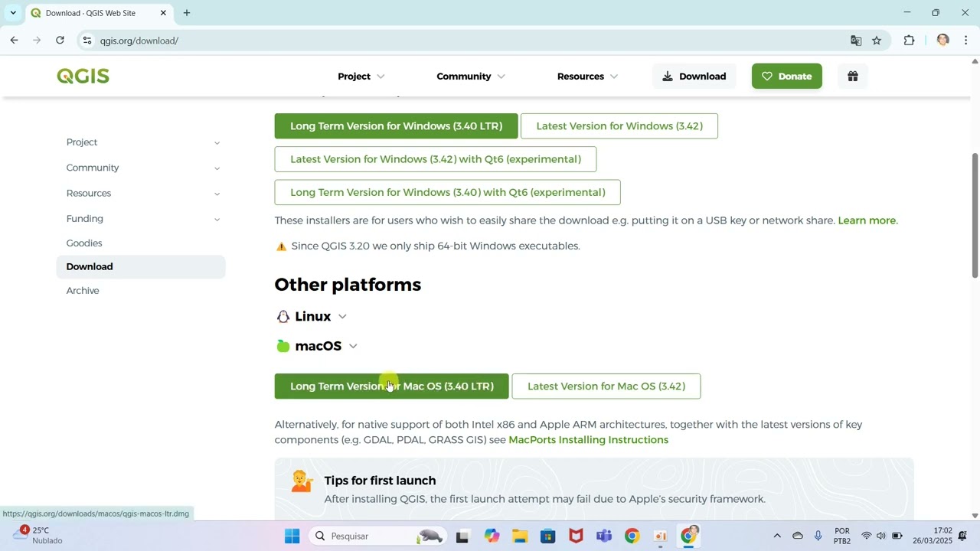Expand the Resources menu in top navigation
980x551 pixels.
587,76
